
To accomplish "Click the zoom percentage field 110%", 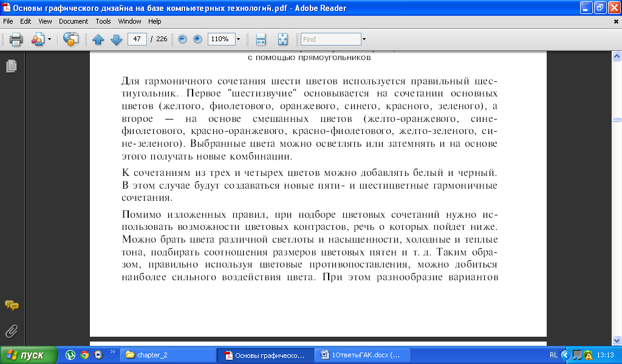I will tap(221, 39).
